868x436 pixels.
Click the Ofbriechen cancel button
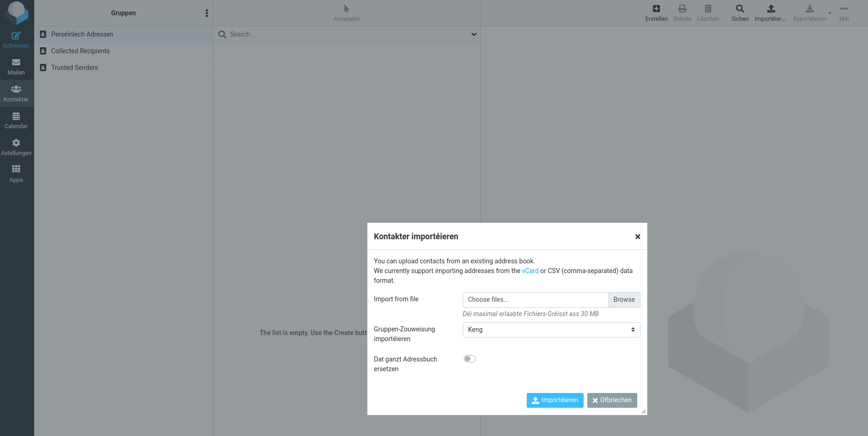coord(612,400)
